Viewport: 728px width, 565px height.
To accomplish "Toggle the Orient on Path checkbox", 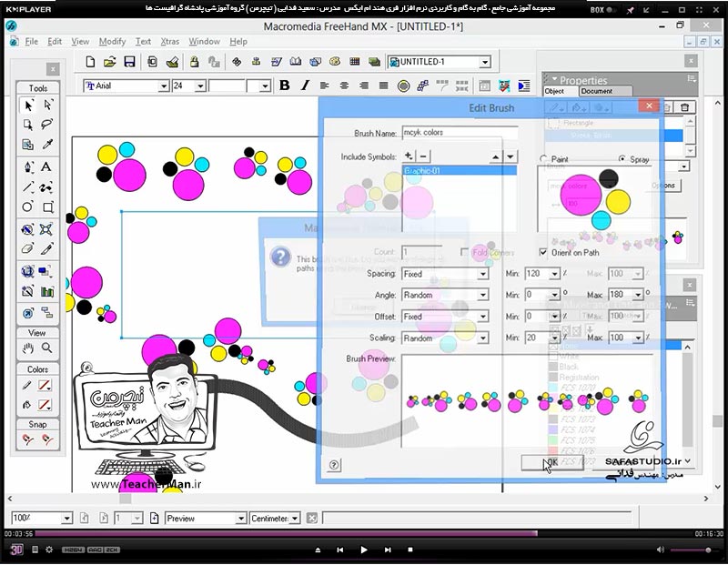I will 542,252.
